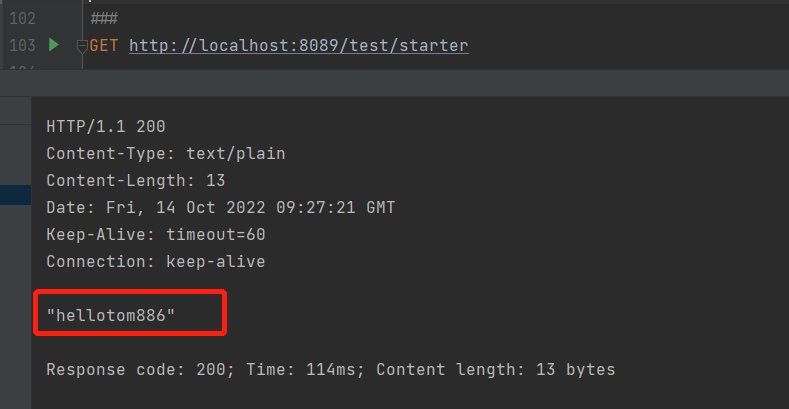789x409 pixels.
Task: Click the Keep-Alive: timeout=60 header
Action: point(155,234)
